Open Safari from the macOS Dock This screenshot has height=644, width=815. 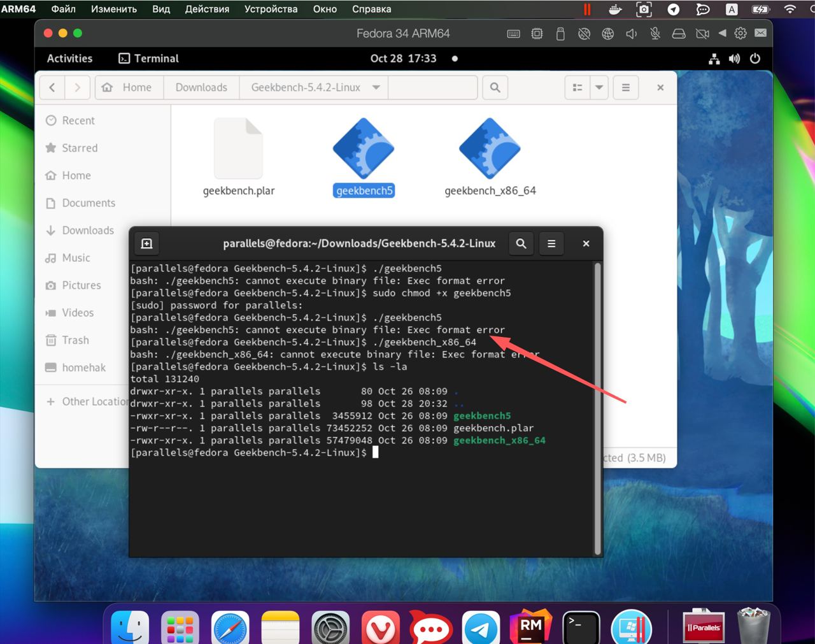230,628
